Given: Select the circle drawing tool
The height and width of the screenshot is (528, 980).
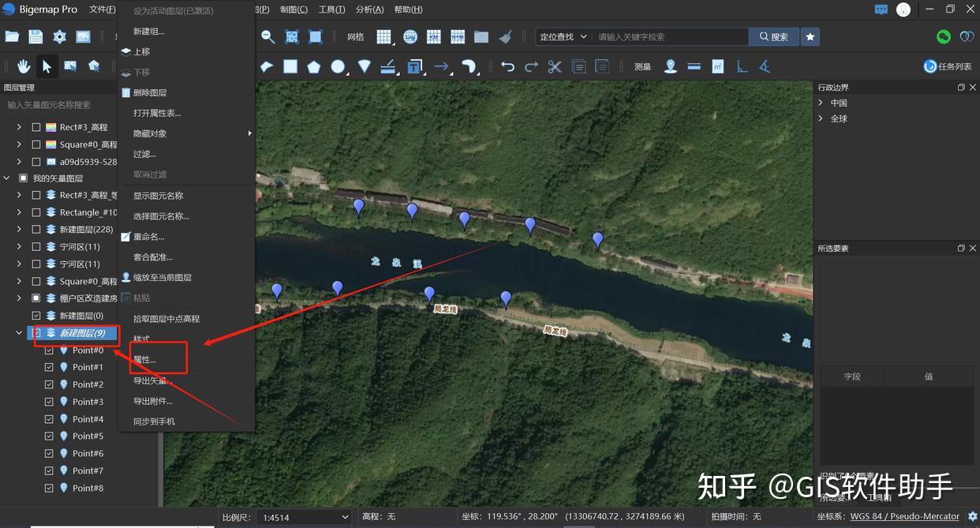Looking at the screenshot, I should click(x=338, y=66).
